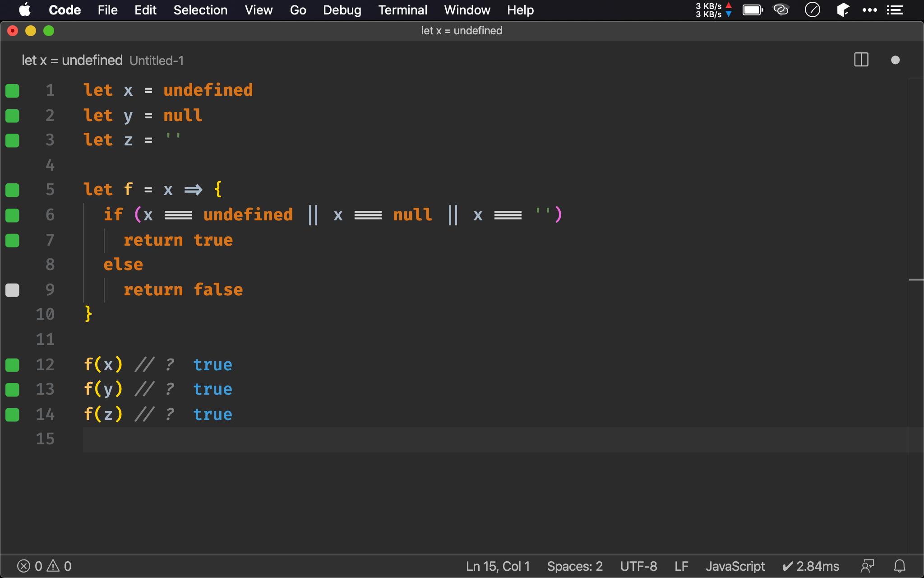Open the Window menu
Image resolution: width=924 pixels, height=578 pixels.
pyautogui.click(x=467, y=10)
